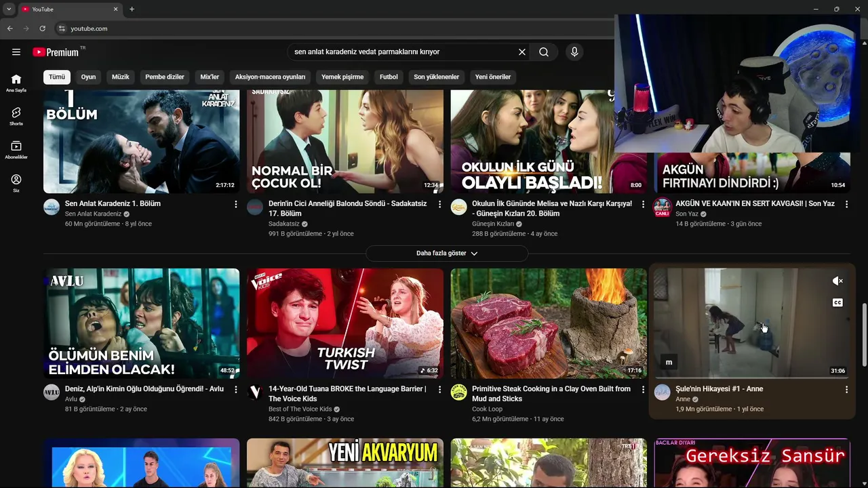Open the TURKISH TWIST Voice Kids thumbnail
Viewport: 868px width, 488px height.
coord(345,323)
